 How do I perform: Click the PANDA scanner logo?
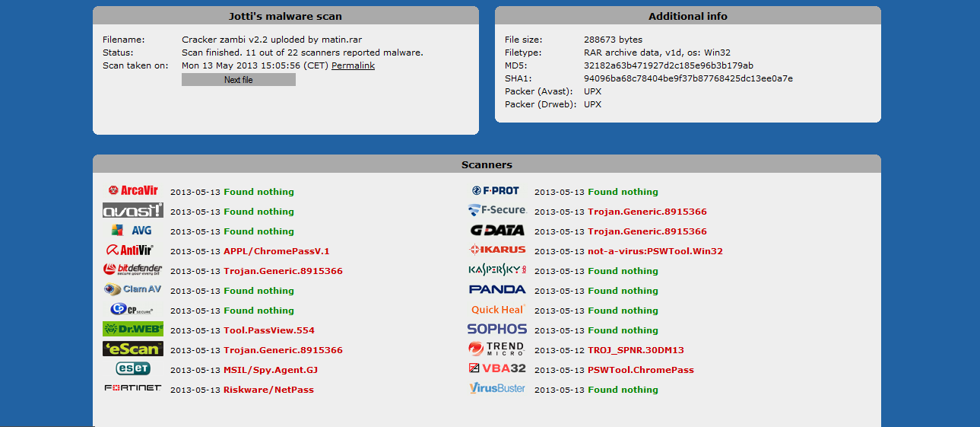pyautogui.click(x=497, y=289)
